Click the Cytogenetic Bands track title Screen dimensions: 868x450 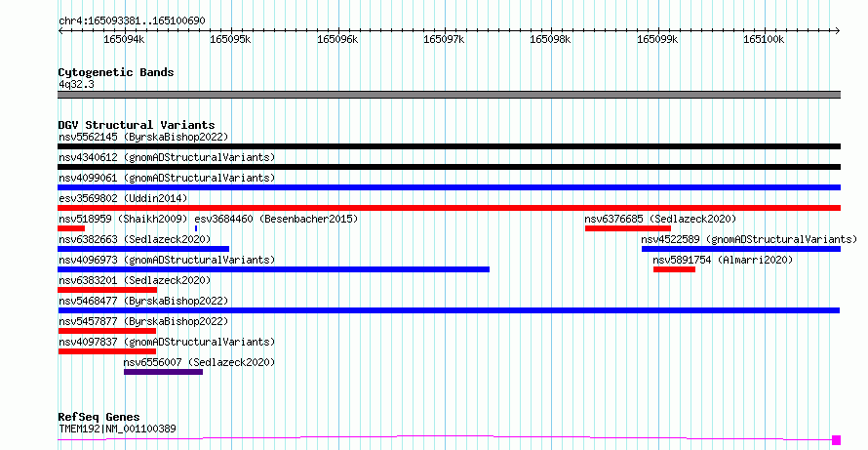coord(116,72)
